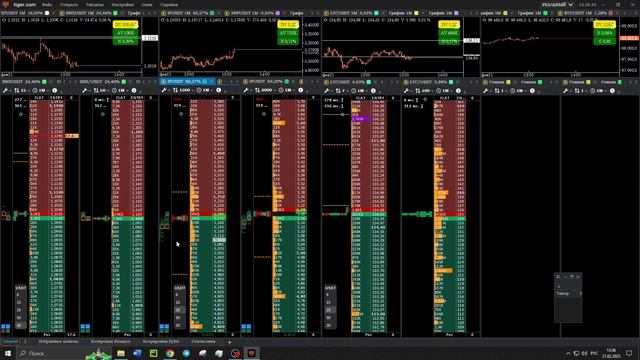Click the clock icon in LTCUSDT 4,03% panel

(x=353, y=91)
